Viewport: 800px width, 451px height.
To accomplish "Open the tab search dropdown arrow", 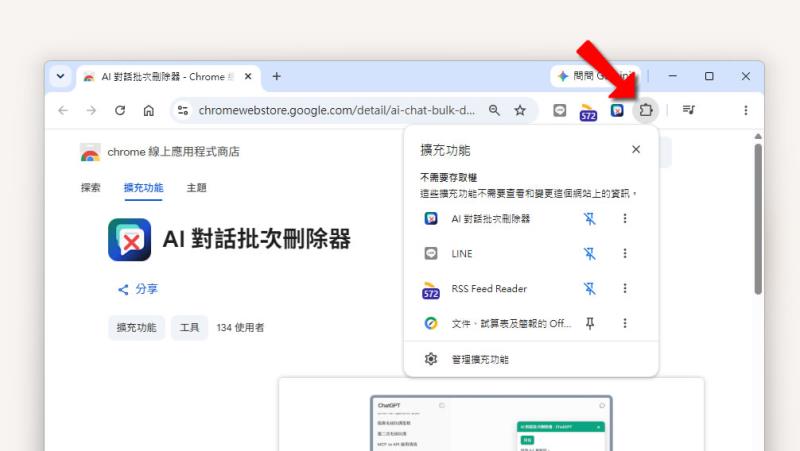I will 60,77.
